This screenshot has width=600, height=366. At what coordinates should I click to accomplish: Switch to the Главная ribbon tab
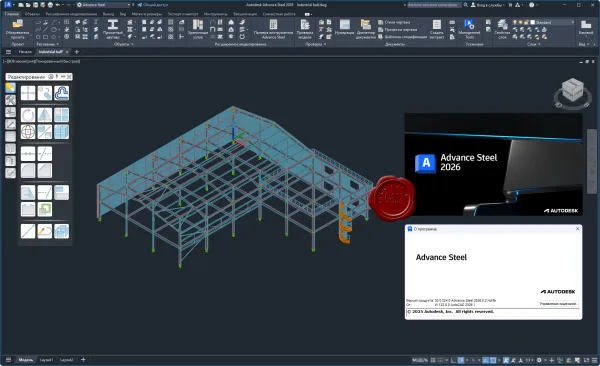coord(11,14)
